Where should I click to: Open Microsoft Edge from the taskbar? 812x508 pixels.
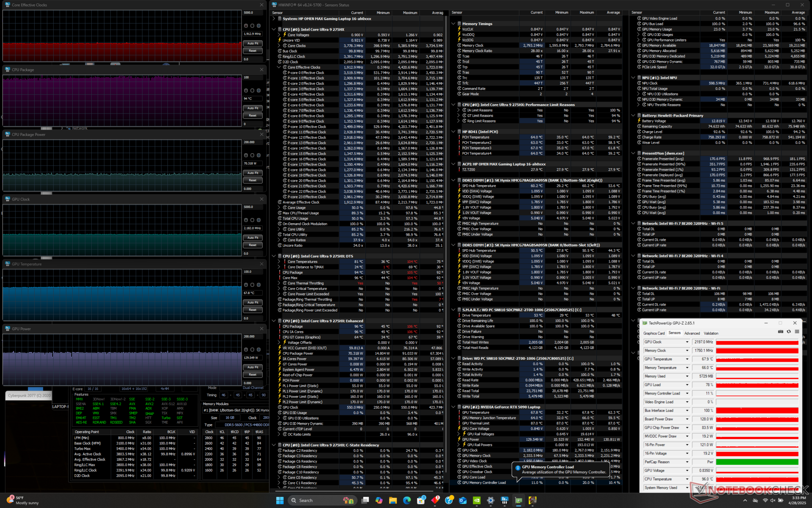[x=407, y=500]
